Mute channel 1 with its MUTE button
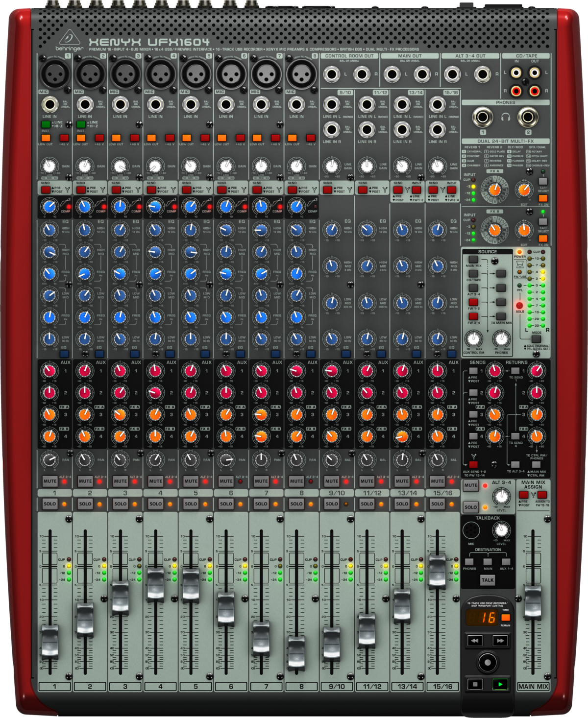 [x=50, y=481]
